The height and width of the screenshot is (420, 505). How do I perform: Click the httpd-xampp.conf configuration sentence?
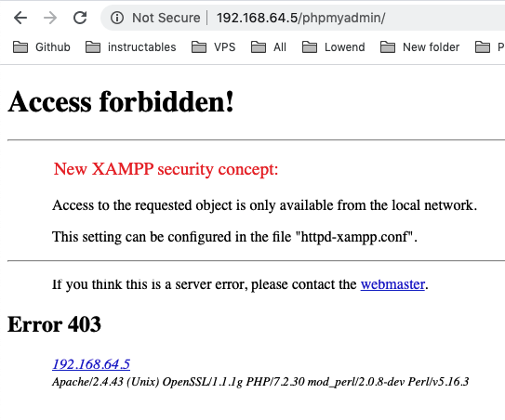point(234,237)
